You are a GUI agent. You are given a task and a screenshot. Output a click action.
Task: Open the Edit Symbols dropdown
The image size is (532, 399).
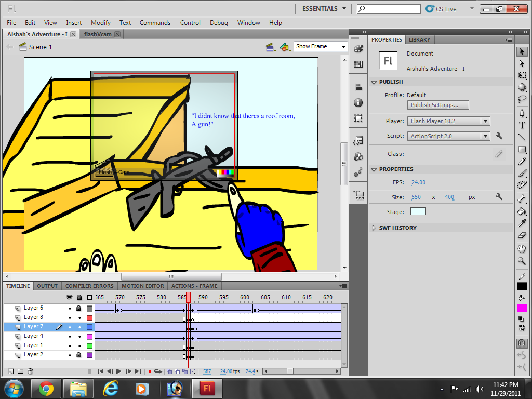tap(285, 47)
